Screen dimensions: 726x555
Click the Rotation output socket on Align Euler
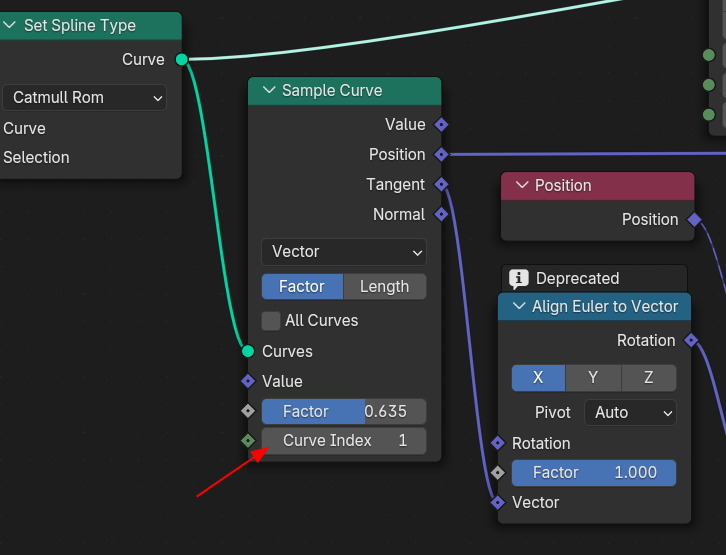coord(691,340)
